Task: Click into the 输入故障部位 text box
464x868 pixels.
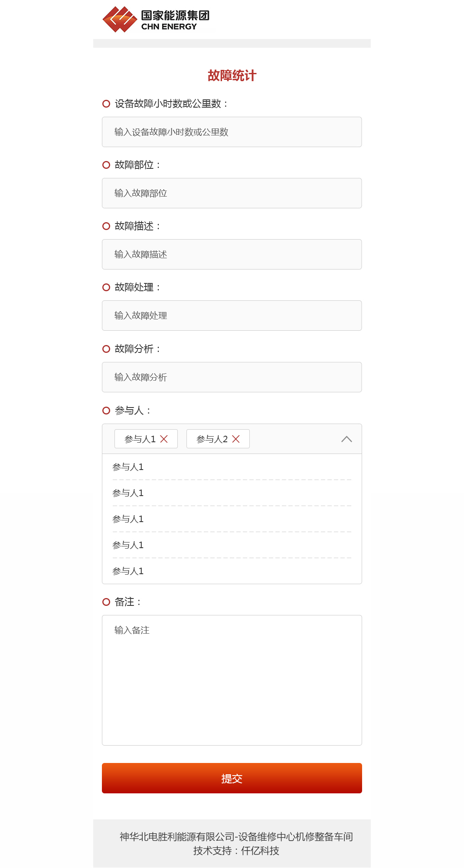Action: click(232, 193)
